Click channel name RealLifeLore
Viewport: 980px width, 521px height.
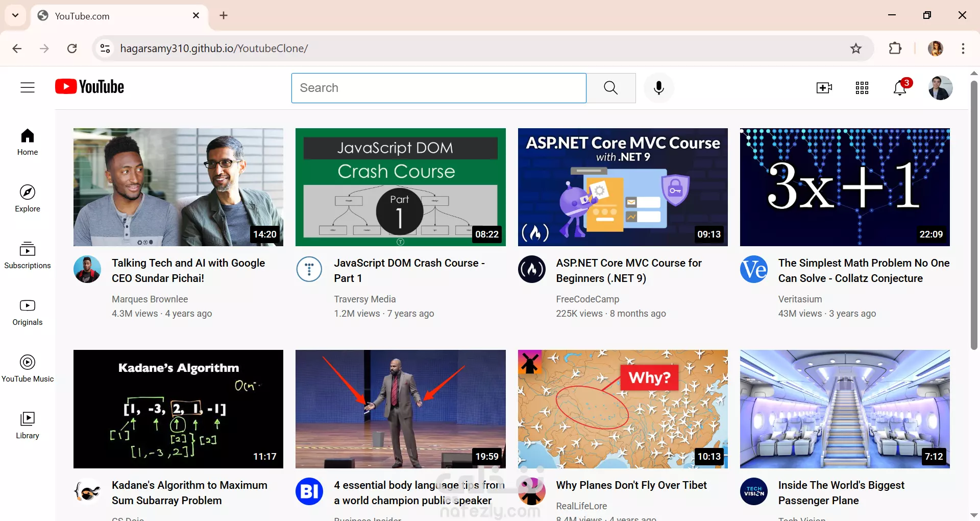581,506
